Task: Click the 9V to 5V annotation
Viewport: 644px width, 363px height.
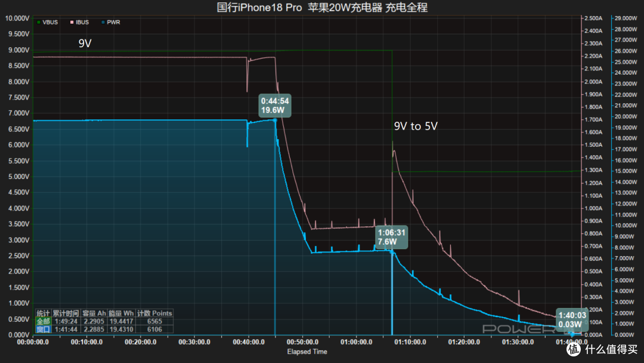Action: (x=416, y=126)
